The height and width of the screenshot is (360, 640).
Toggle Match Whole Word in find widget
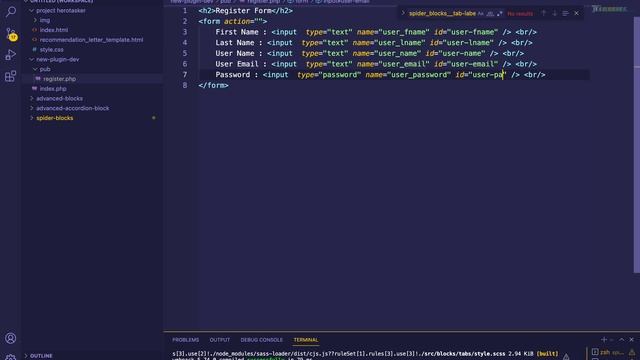pyautogui.click(x=490, y=13)
